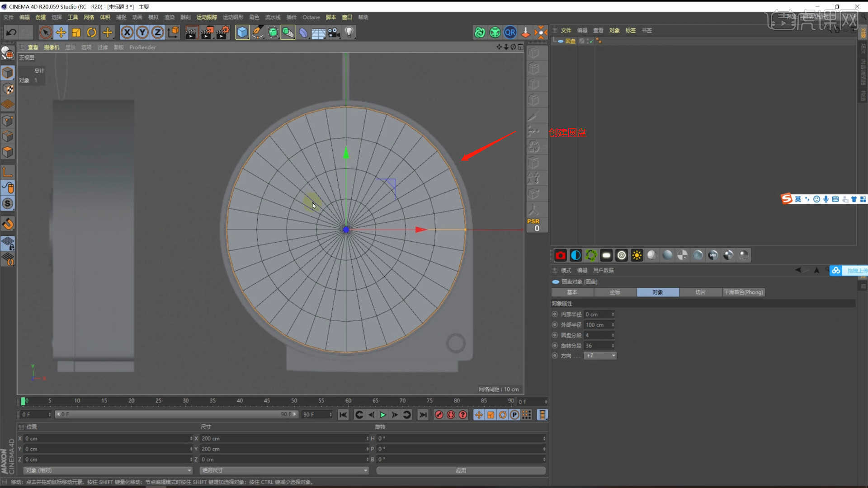
Task: Toggle Autokeying red button
Action: (451, 415)
